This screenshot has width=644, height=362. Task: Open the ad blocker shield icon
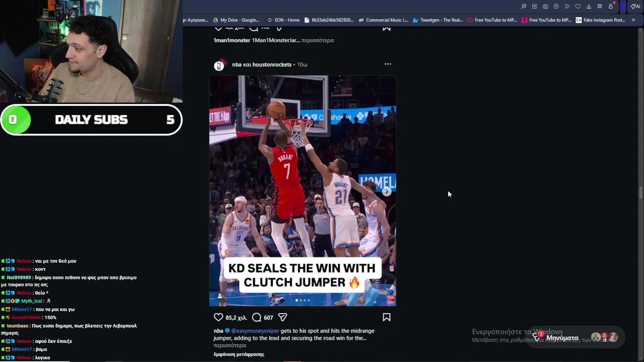tap(556, 7)
